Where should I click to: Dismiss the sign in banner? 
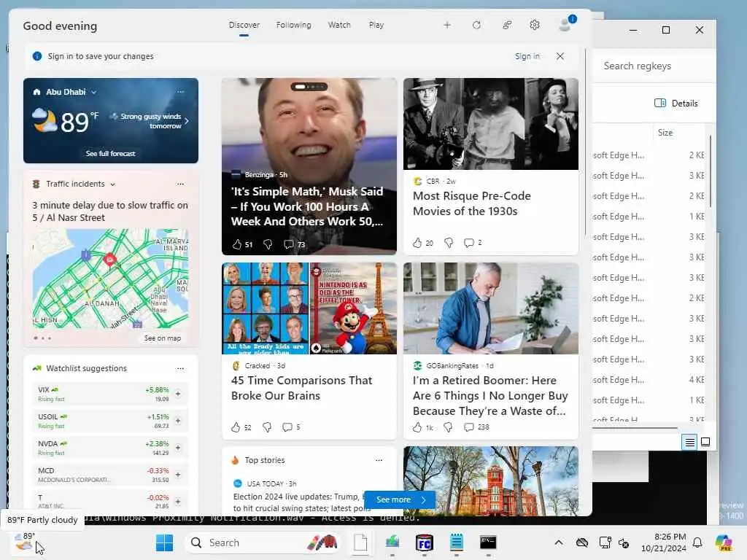[560, 56]
